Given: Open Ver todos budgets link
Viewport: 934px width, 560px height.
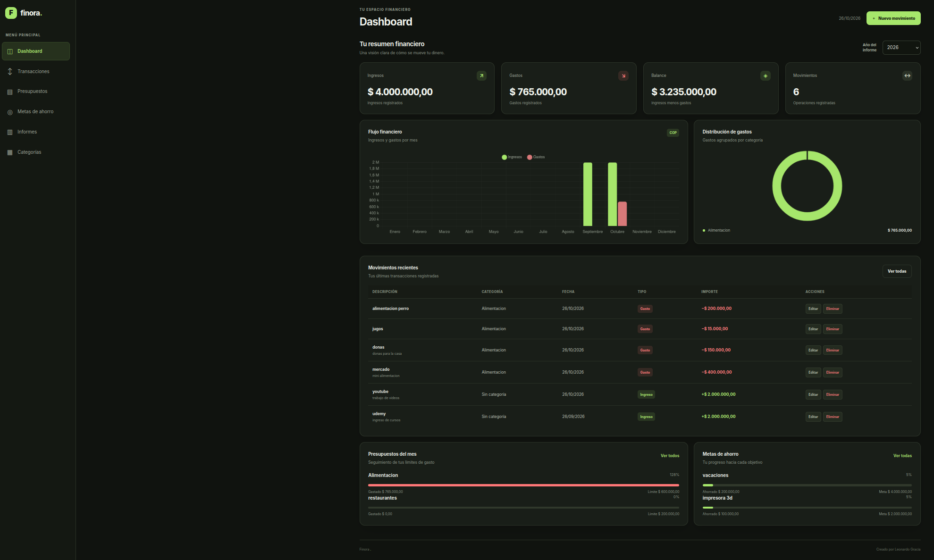Looking at the screenshot, I should [670, 456].
